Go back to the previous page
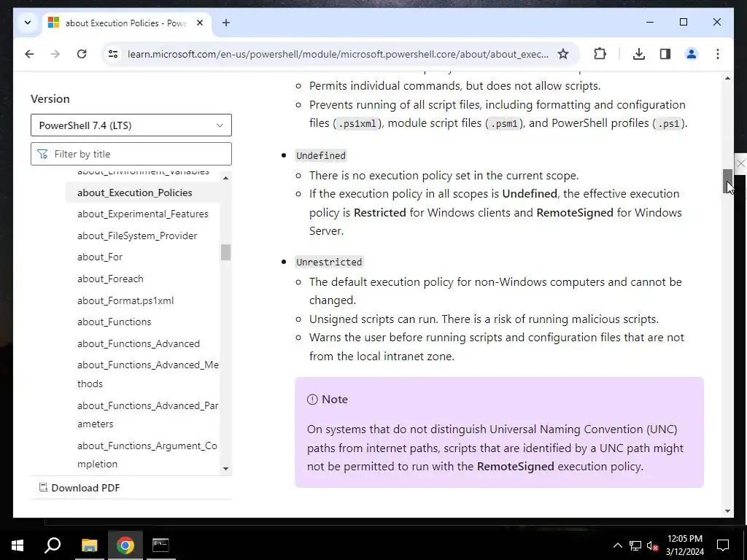Viewport: 747px width, 560px height. pos(29,54)
